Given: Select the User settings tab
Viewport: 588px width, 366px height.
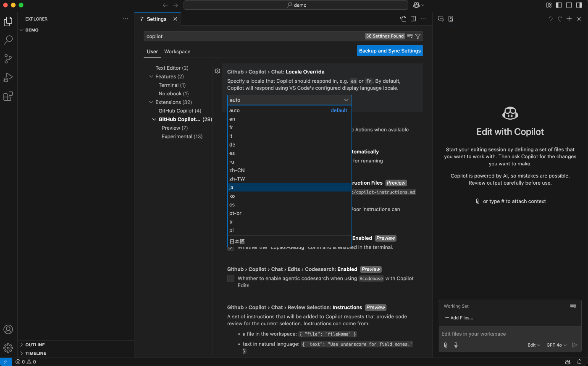Looking at the screenshot, I should point(152,52).
